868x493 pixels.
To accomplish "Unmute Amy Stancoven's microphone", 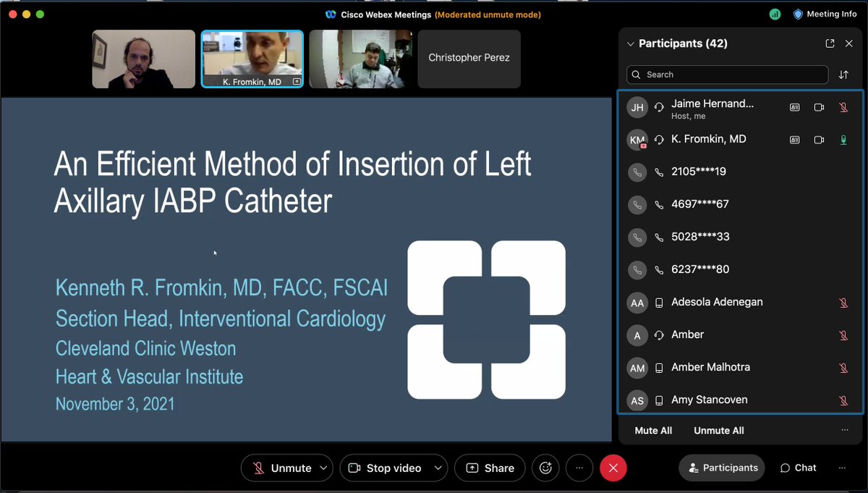I will (843, 400).
